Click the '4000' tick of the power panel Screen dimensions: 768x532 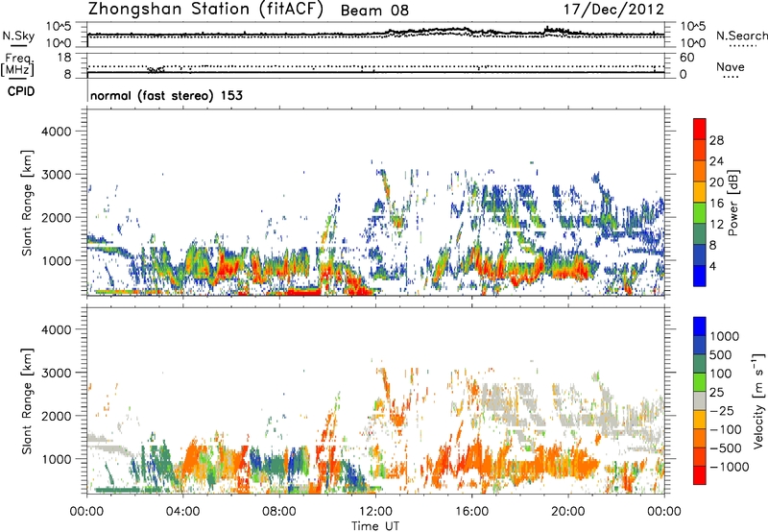point(56,132)
